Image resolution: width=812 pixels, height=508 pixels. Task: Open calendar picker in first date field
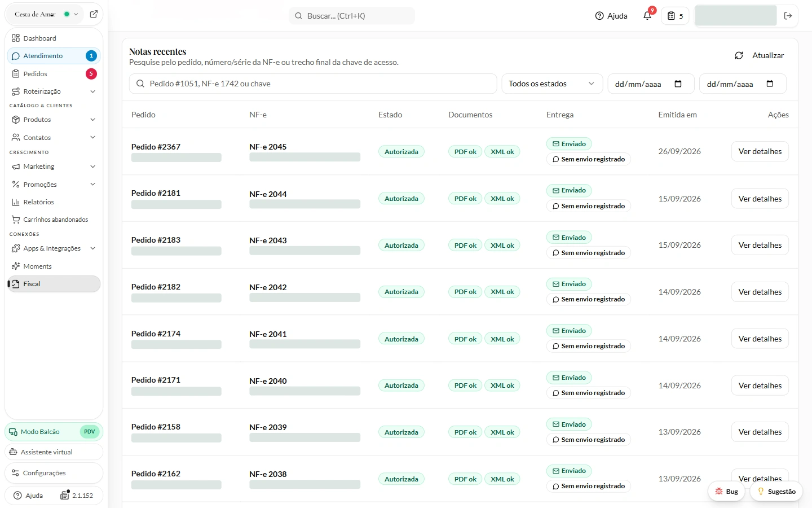[x=678, y=84]
